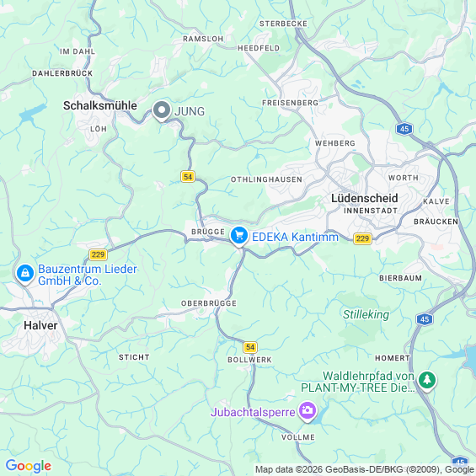The image size is (476, 476).
Task: Click the A45 highway shield near Wehberg
Action: pos(404,129)
